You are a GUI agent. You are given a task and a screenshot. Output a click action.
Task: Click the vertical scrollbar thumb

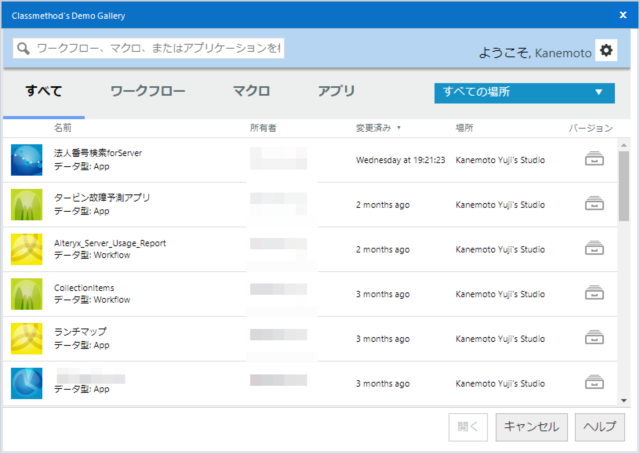(624, 186)
